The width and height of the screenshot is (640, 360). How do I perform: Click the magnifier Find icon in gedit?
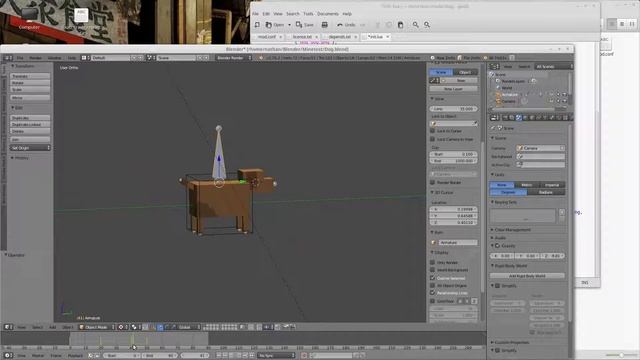[x=416, y=25]
